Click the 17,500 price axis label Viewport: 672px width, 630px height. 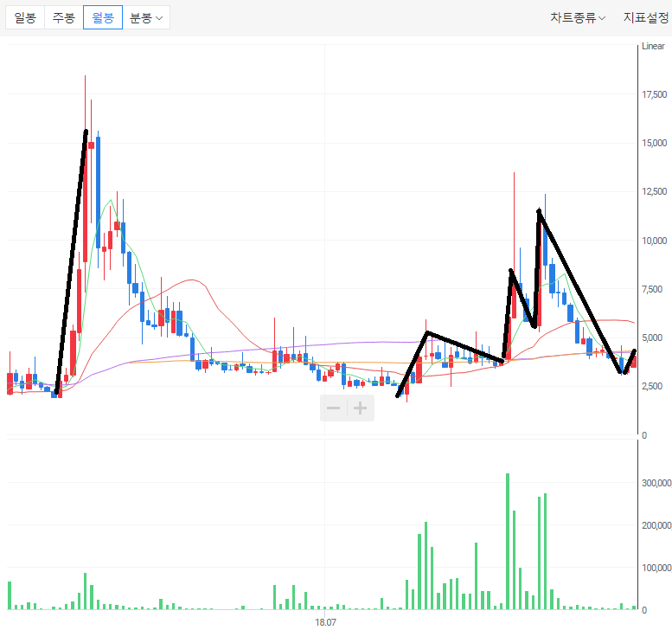tap(655, 94)
